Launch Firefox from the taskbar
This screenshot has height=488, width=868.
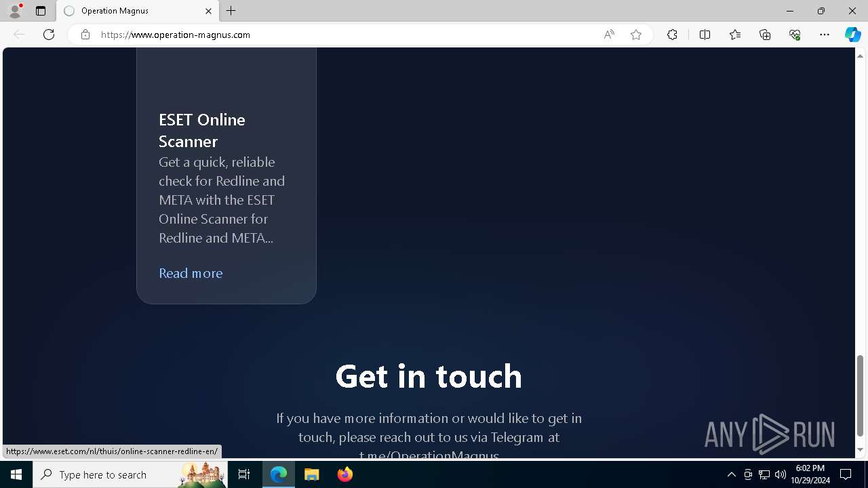tap(344, 474)
